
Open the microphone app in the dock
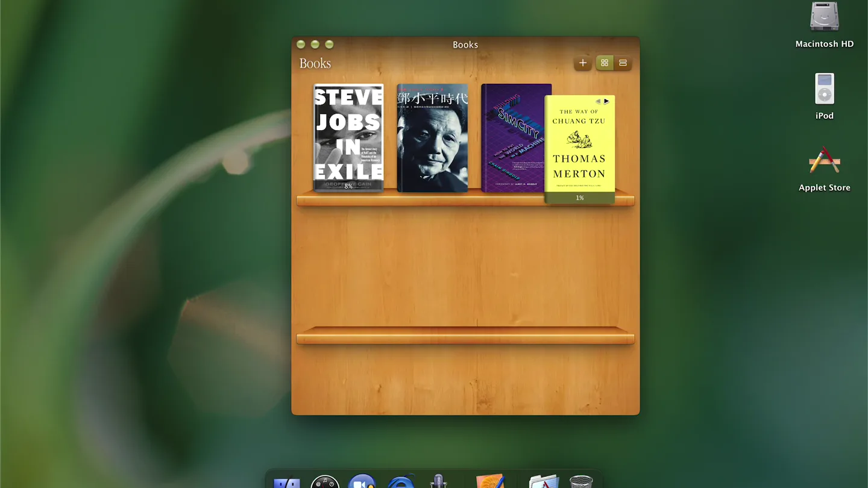[438, 481]
